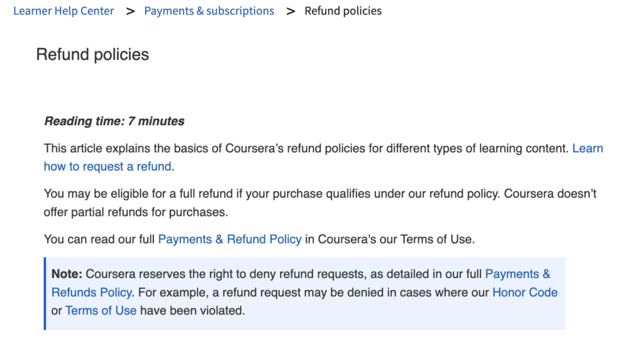Click the chevron before Refund policies breadcrumb
Viewport: 644px width, 341px height.
(x=290, y=11)
